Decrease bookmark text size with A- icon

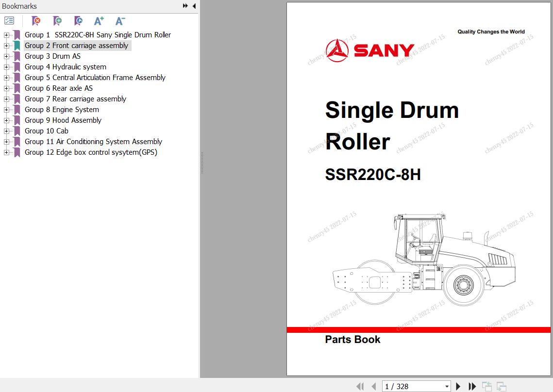[120, 21]
